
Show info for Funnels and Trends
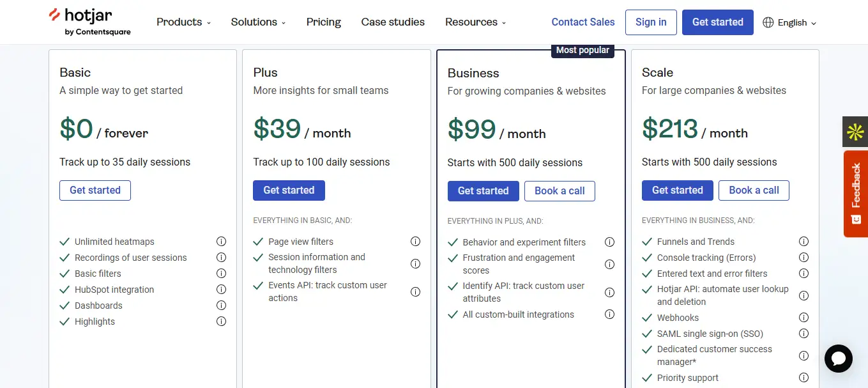[803, 242]
